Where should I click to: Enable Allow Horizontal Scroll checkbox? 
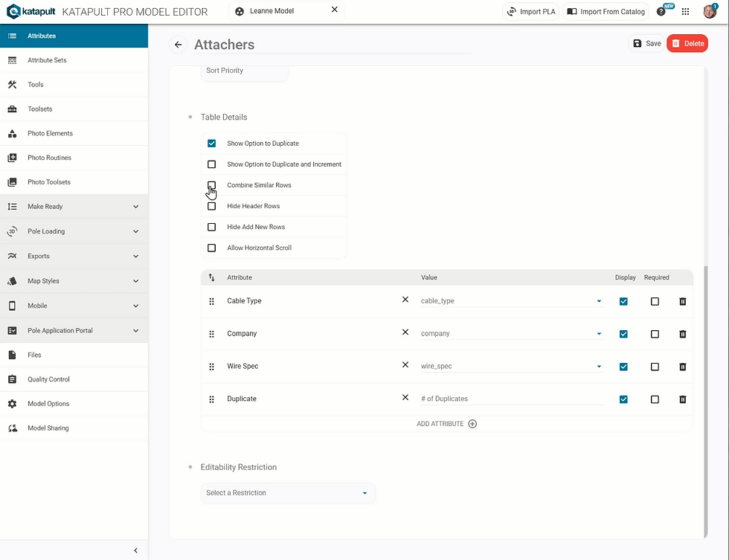pyautogui.click(x=211, y=248)
